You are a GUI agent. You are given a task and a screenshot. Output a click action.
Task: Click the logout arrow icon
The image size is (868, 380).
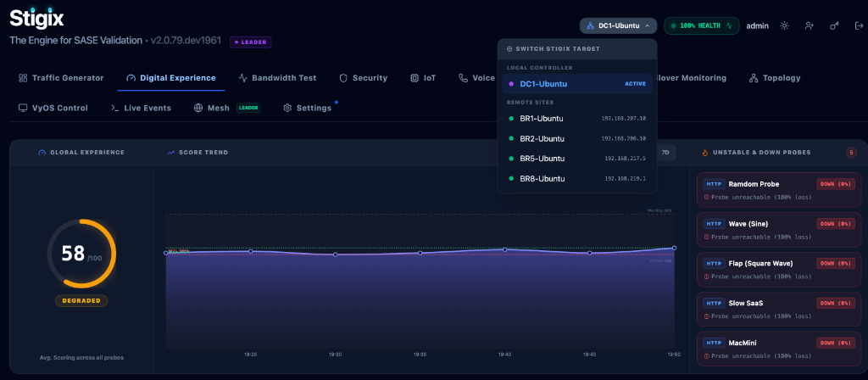coord(859,25)
